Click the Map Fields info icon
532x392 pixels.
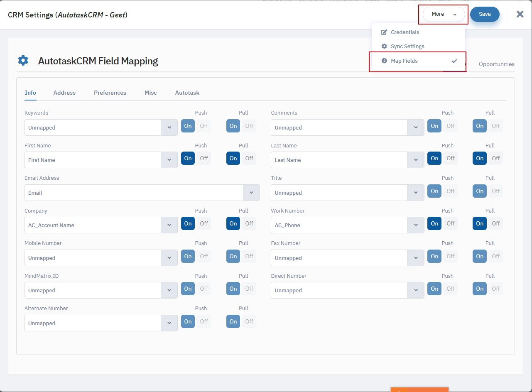point(384,61)
